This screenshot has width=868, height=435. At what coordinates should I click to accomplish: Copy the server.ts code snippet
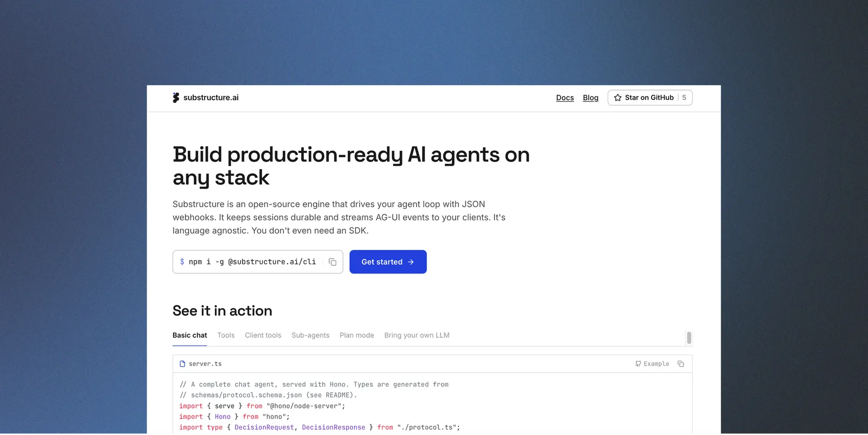click(681, 364)
